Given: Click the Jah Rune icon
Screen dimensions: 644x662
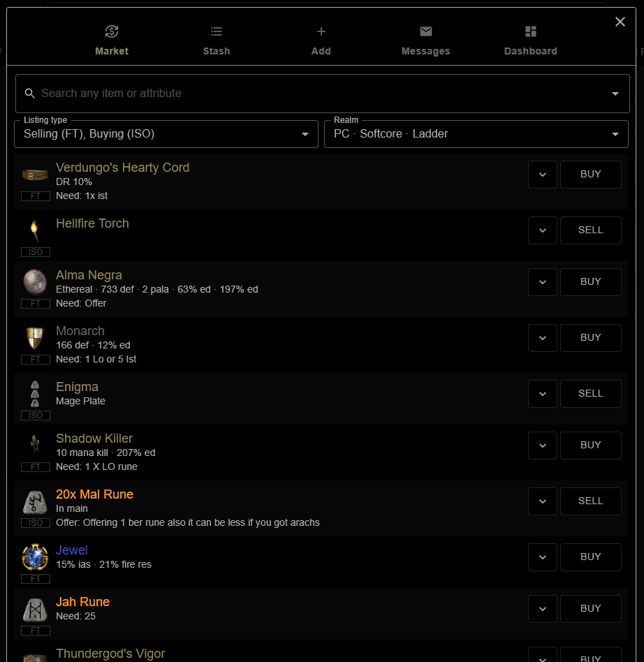Looking at the screenshot, I should (x=35, y=609).
